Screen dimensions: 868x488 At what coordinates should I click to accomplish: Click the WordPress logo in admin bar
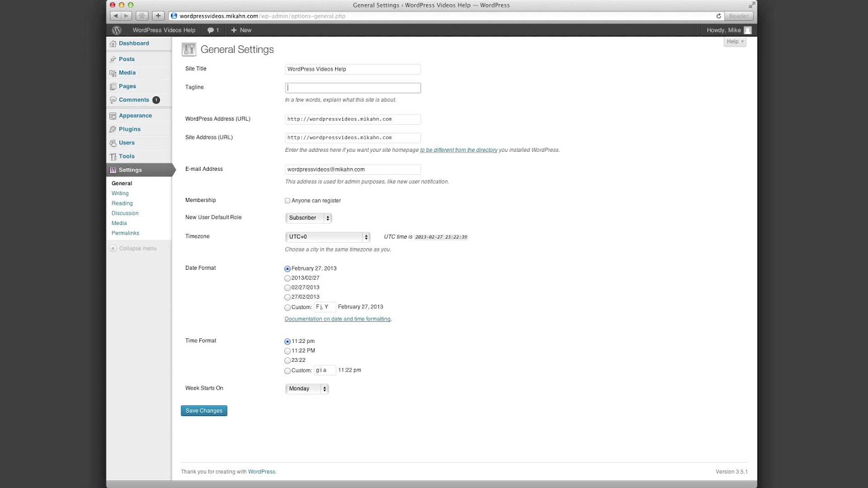click(x=117, y=30)
